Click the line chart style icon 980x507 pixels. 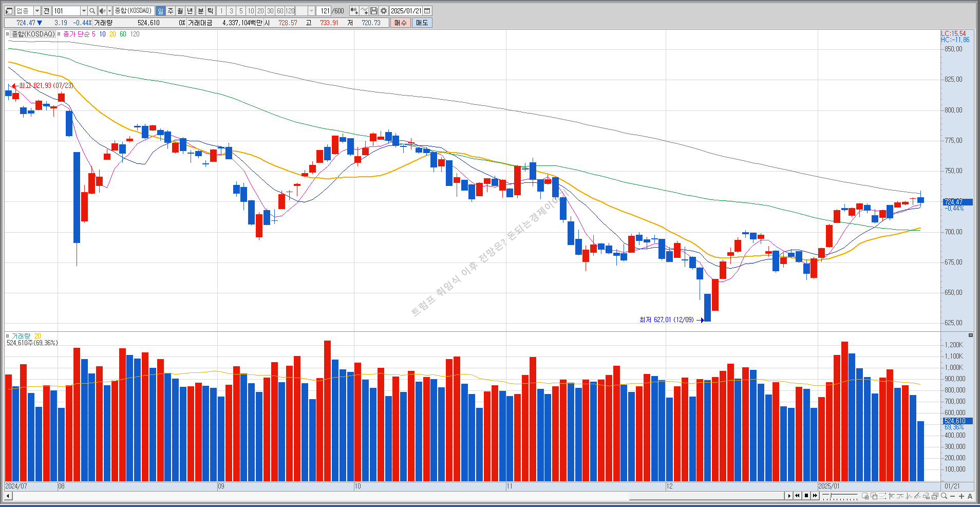(x=900, y=496)
